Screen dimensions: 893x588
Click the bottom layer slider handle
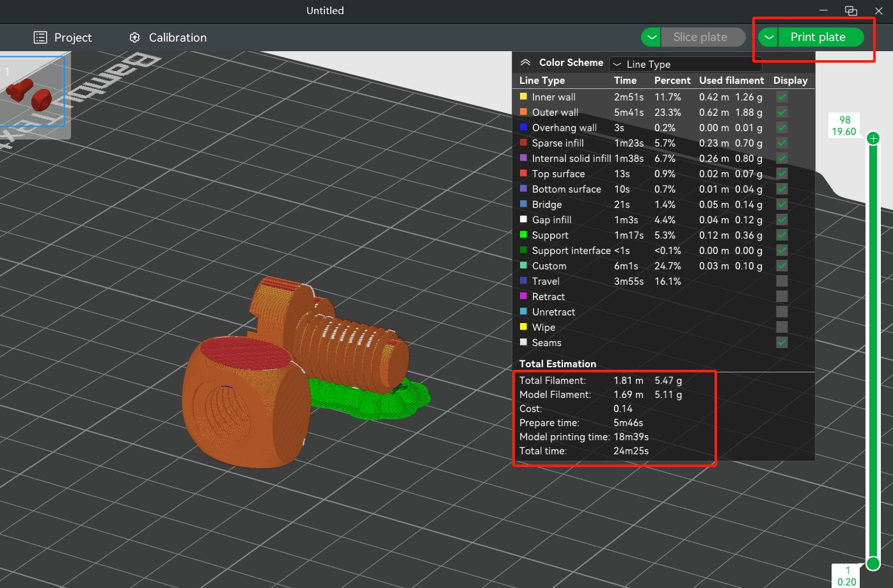point(873,563)
